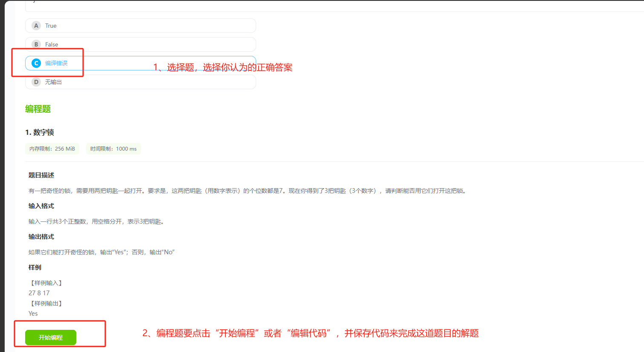Click the 输出格式 heading
The width and height of the screenshot is (644, 352).
(41, 237)
